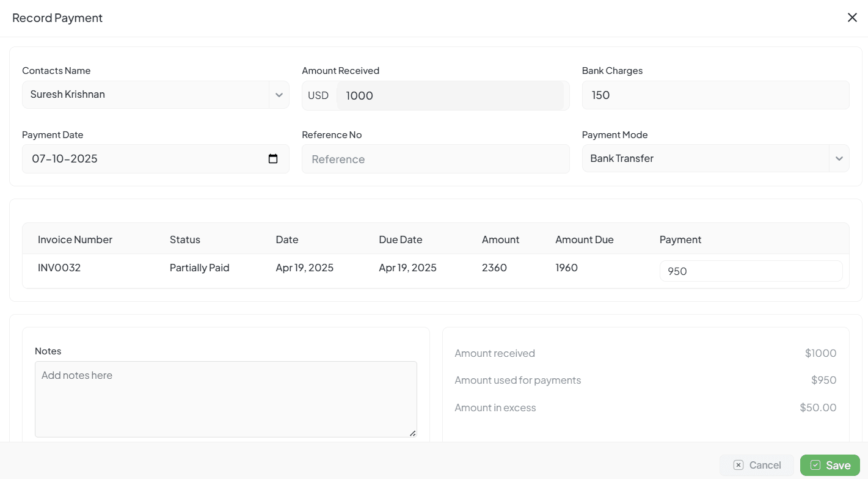Open the calendar picker for Payment Date
Viewport: 868px width, 479px height.
click(273, 159)
